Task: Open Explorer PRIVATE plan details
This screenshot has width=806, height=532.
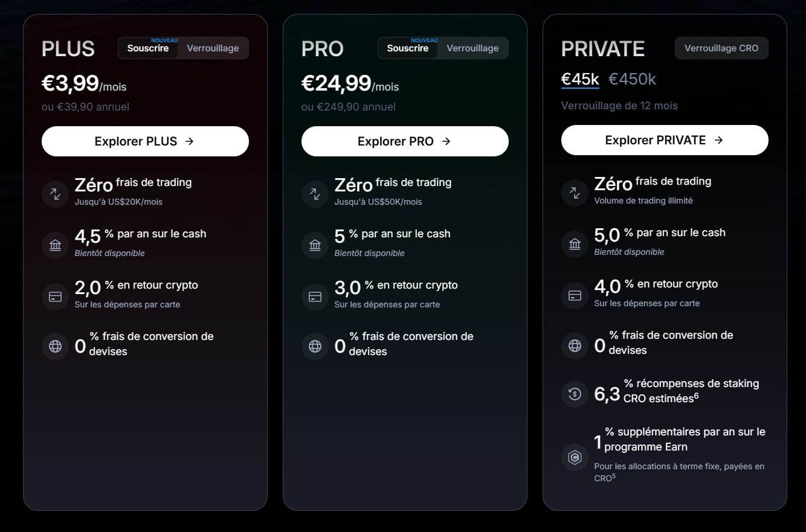Action: (x=665, y=140)
